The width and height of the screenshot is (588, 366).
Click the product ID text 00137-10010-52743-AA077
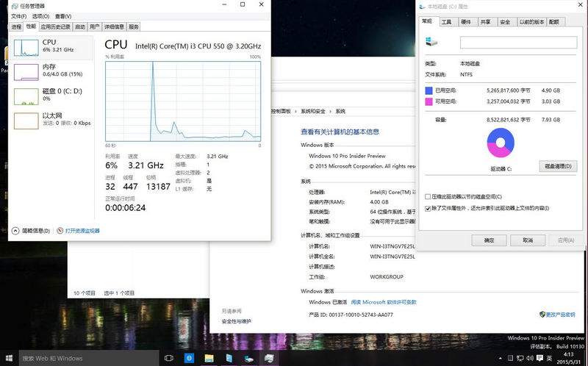[361, 315]
